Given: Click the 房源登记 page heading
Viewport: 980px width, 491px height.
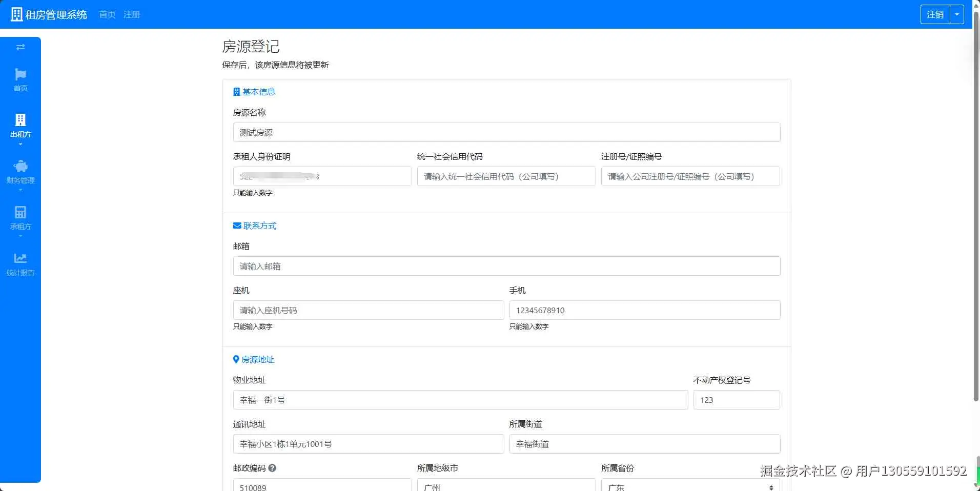Looking at the screenshot, I should click(x=251, y=47).
